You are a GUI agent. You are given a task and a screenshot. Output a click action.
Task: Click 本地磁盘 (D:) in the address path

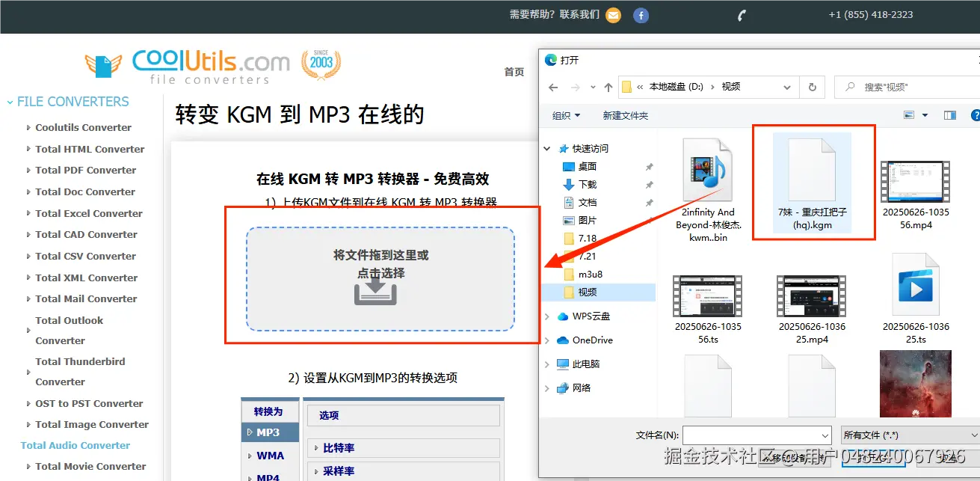(x=676, y=87)
